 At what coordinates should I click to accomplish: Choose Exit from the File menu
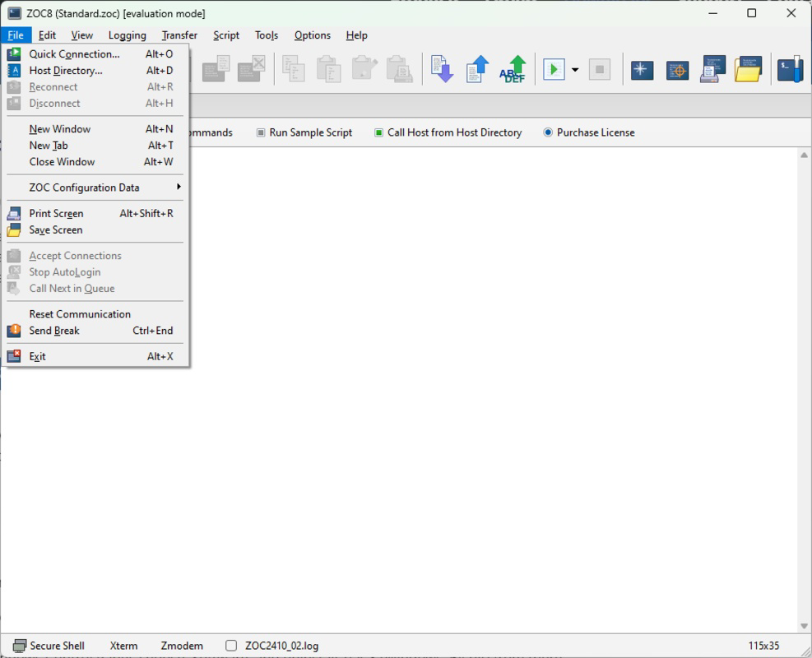click(95, 356)
